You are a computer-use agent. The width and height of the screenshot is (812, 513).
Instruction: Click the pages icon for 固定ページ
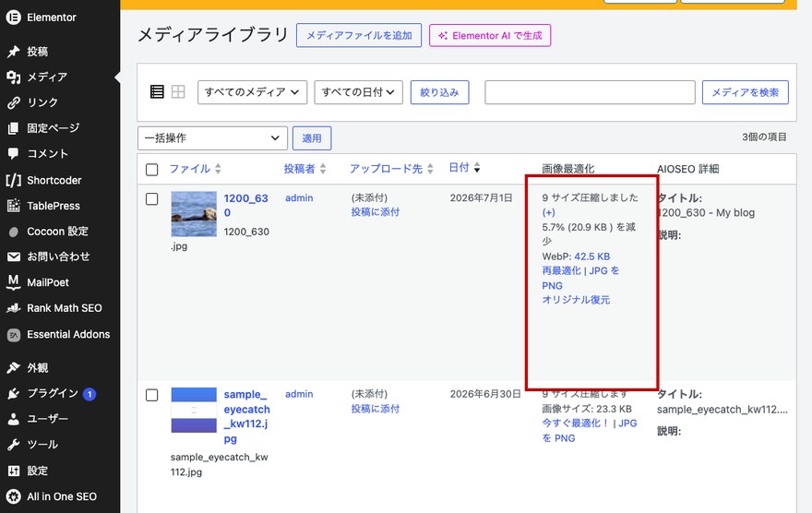[x=14, y=128]
